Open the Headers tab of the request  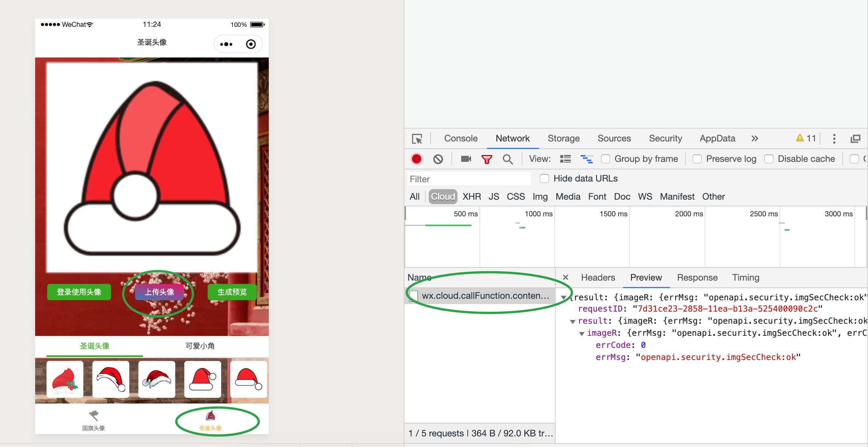click(598, 278)
